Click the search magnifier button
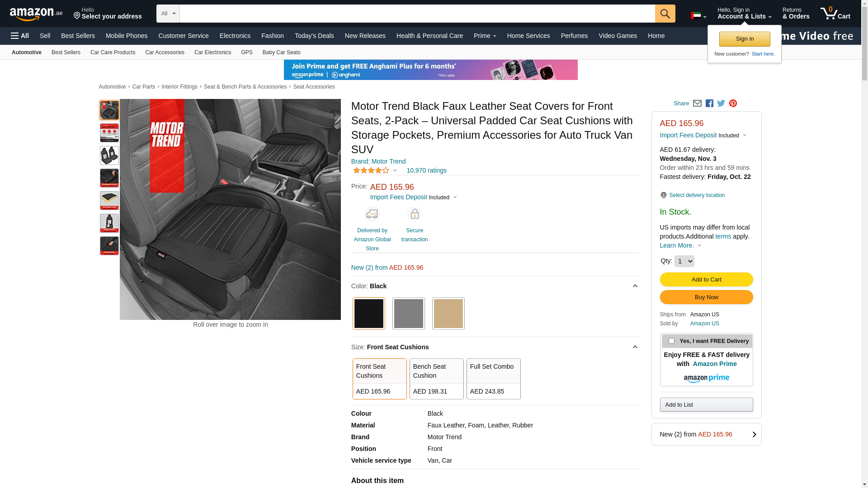Image resolution: width=868 pixels, height=488 pixels. click(665, 14)
